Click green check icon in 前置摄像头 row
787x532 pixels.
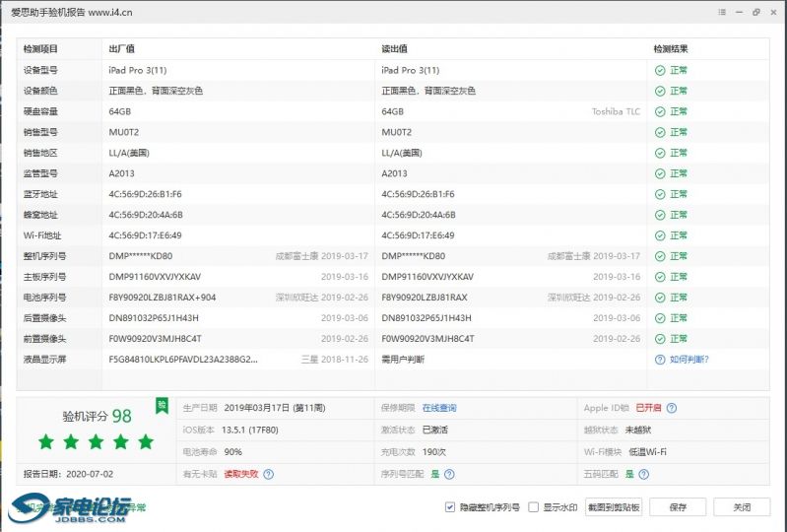coord(660,339)
